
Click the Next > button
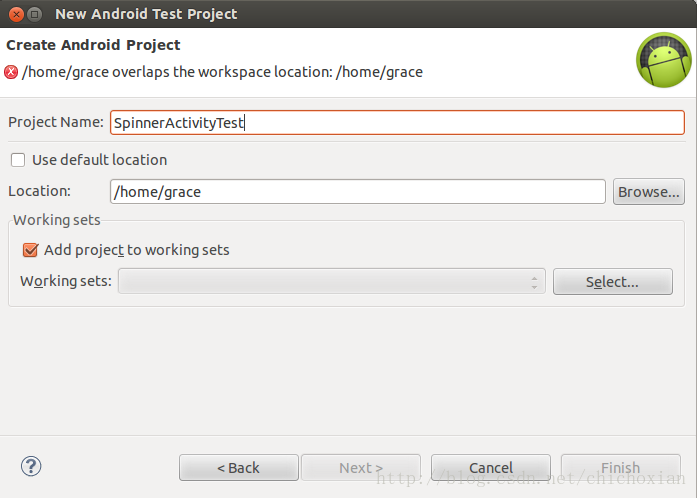[x=361, y=467]
